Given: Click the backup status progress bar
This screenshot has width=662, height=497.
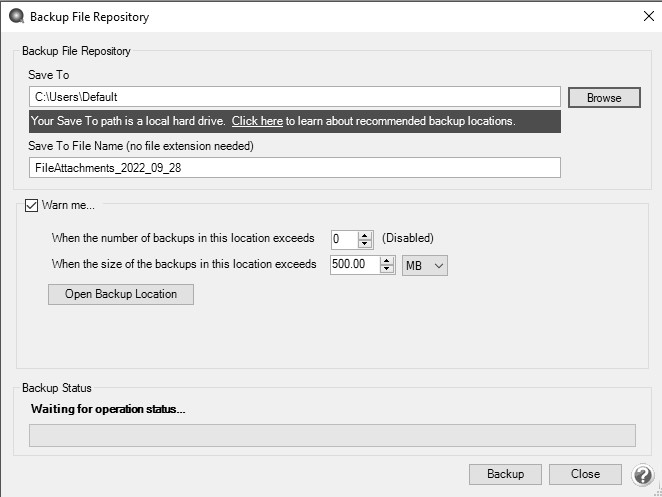Looking at the screenshot, I should pyautogui.click(x=331, y=435).
